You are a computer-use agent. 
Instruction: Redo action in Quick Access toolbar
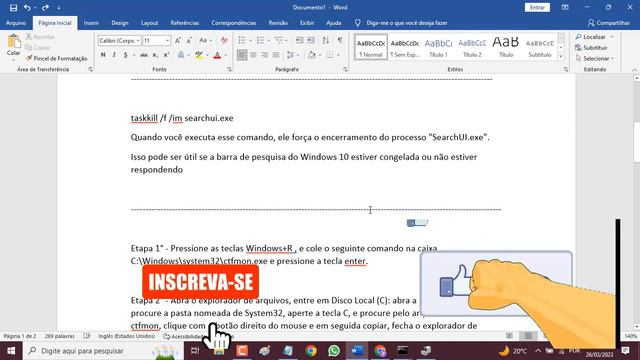pos(45,7)
